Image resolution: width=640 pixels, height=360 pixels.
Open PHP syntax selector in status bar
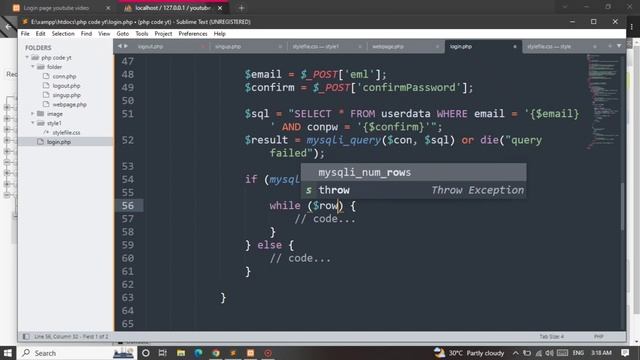pyautogui.click(x=598, y=337)
